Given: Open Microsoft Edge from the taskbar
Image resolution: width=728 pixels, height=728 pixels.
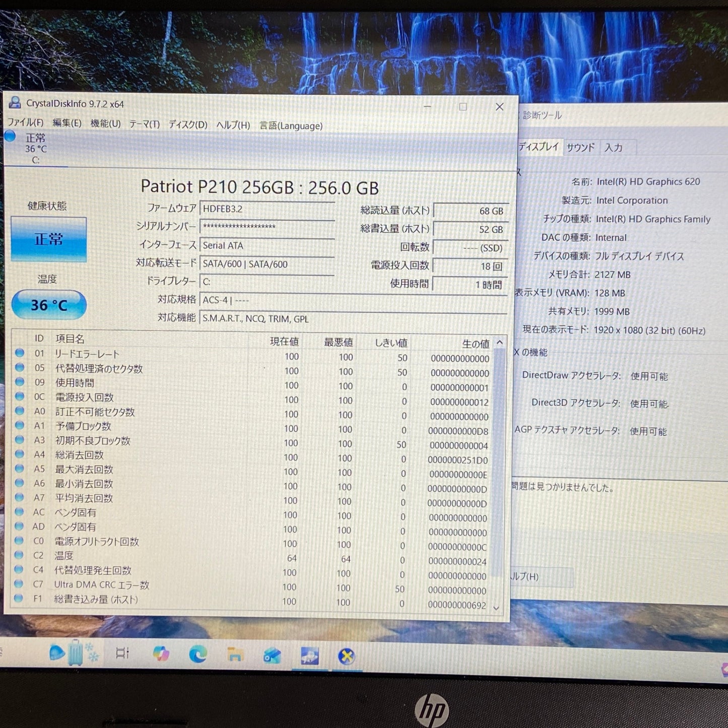Looking at the screenshot, I should (x=197, y=654).
